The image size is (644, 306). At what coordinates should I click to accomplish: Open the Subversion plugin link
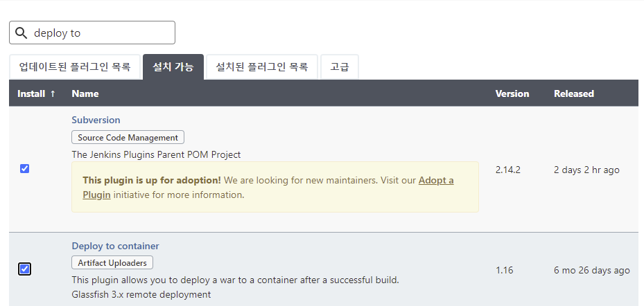[96, 120]
